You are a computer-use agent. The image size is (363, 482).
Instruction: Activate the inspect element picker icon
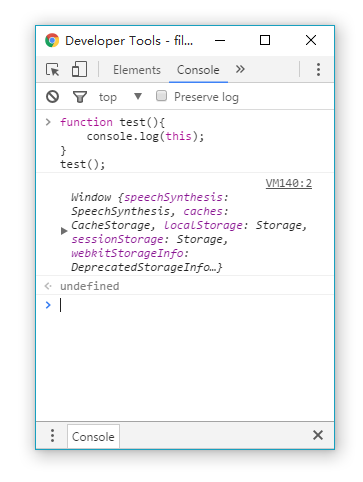(x=53, y=70)
